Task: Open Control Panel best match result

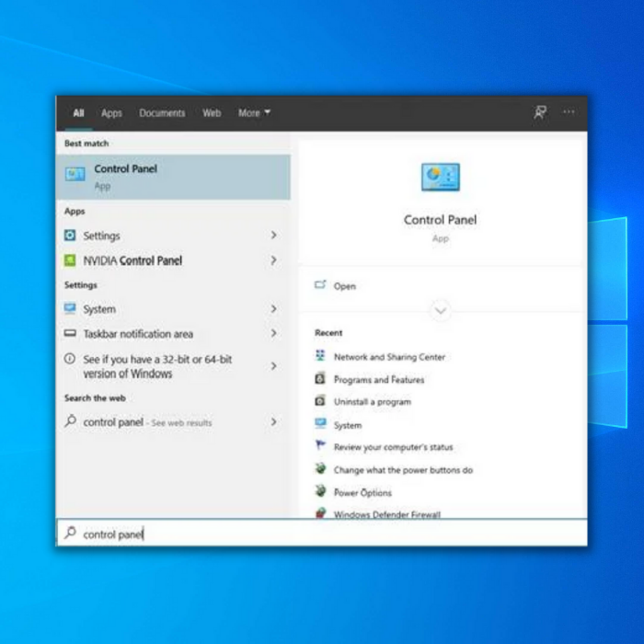Action: pos(173,177)
